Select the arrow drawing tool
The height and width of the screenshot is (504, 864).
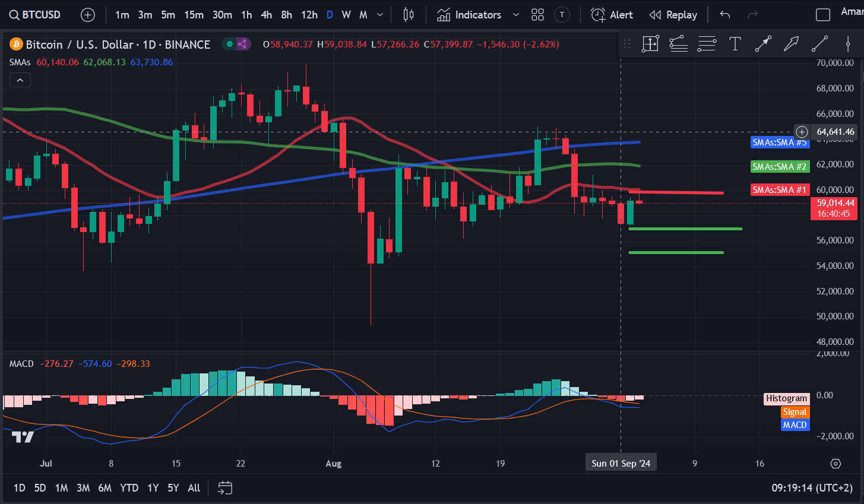(791, 43)
